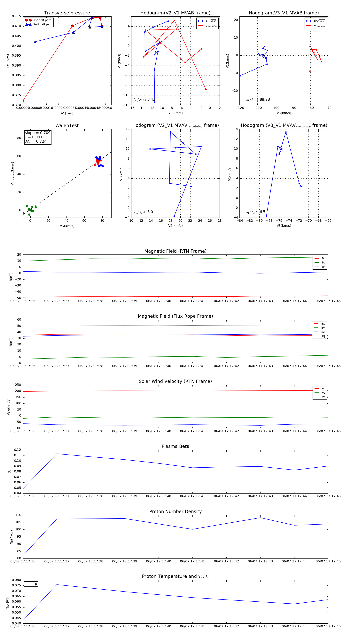Click the 'Vn' legend entry

[320, 397]
